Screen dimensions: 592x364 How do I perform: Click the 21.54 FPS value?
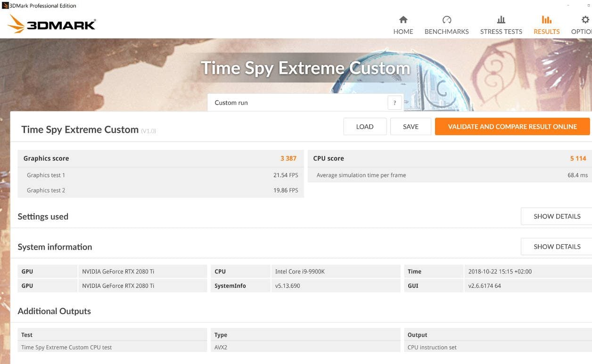coord(286,175)
